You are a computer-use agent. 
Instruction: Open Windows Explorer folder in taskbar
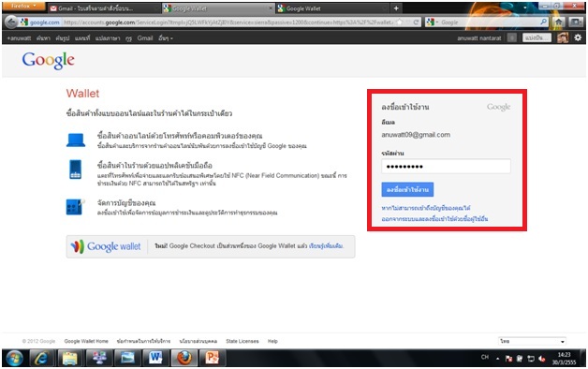tap(69, 358)
